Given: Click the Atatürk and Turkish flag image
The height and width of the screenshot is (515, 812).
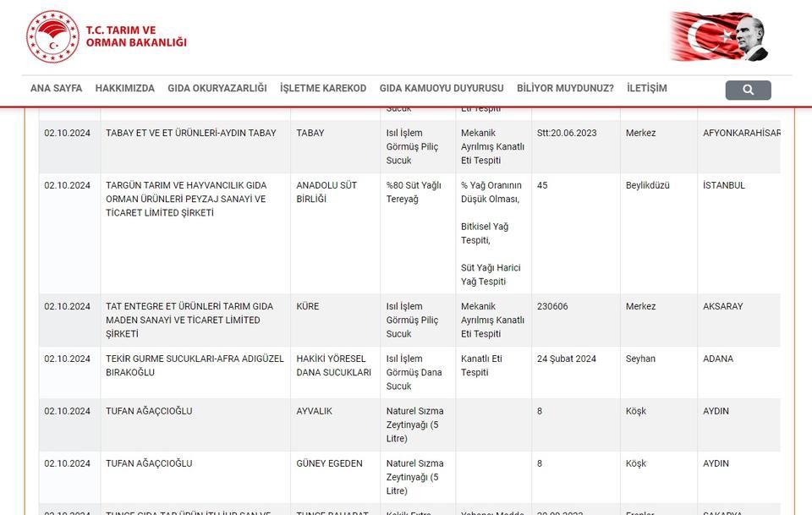Looking at the screenshot, I should pos(719,36).
